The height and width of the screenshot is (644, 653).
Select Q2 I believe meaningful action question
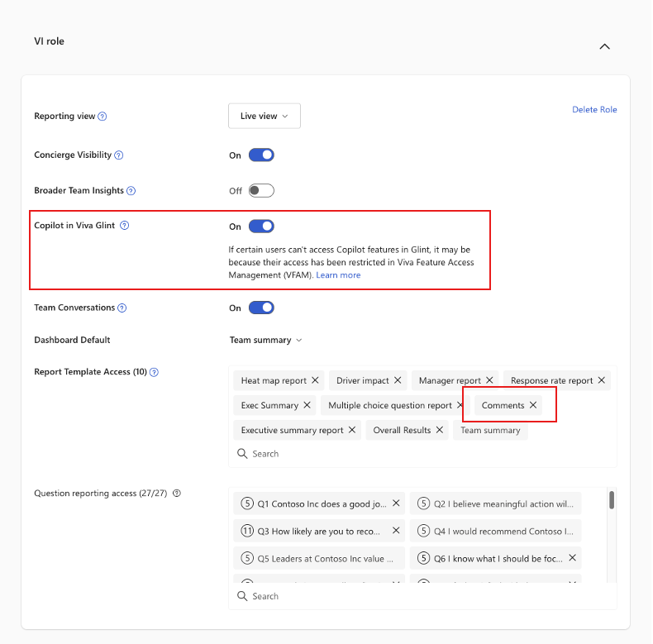(x=495, y=503)
